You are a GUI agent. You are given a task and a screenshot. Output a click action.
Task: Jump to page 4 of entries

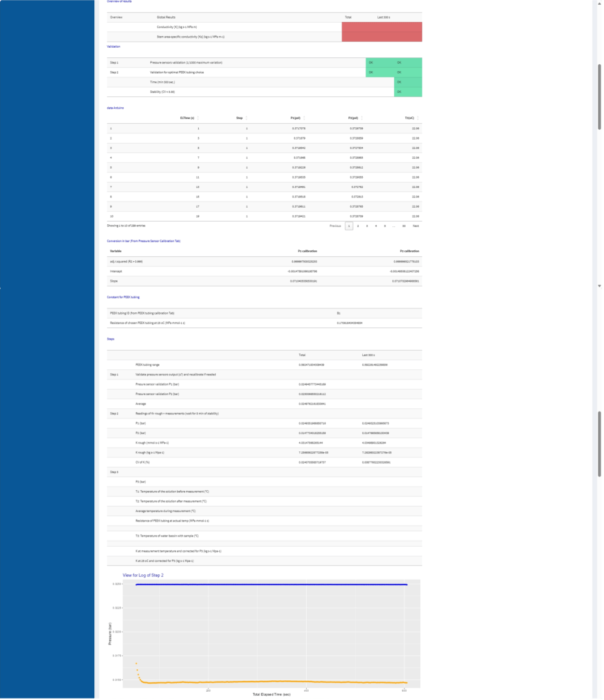coord(376,225)
